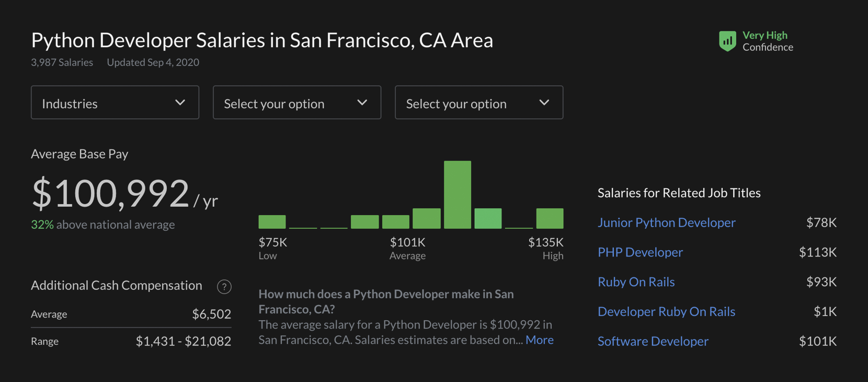Click the $78K value for Junior Python Developer

coord(821,222)
